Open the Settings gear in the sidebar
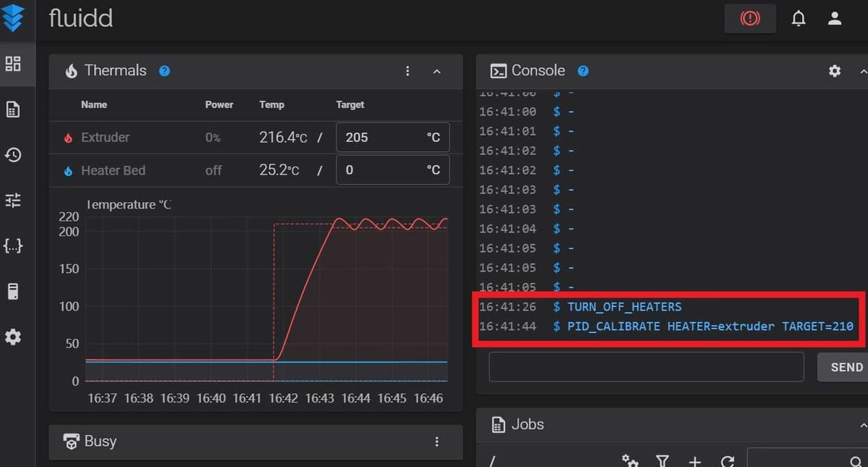The height and width of the screenshot is (467, 868). pos(13,337)
